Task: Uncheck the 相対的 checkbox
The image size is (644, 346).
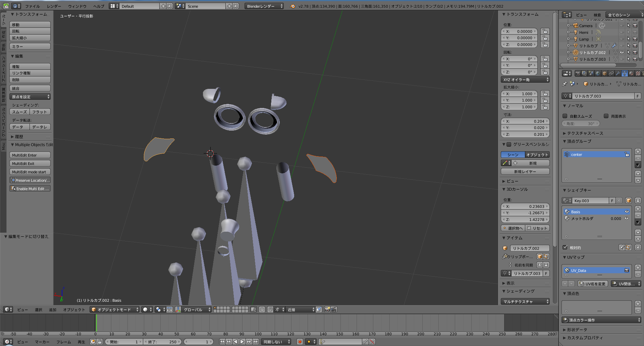Action: pyautogui.click(x=565, y=247)
